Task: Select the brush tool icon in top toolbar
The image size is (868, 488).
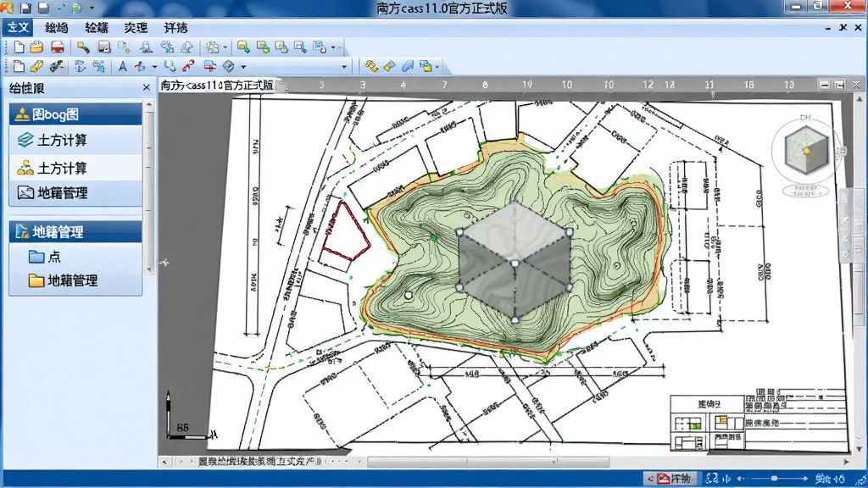Action: click(83, 47)
